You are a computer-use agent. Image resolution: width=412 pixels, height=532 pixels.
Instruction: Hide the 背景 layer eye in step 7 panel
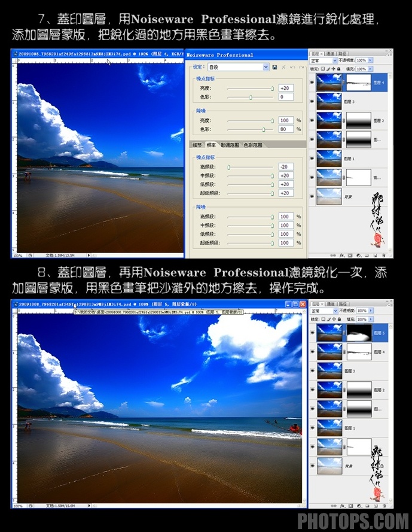coord(312,196)
